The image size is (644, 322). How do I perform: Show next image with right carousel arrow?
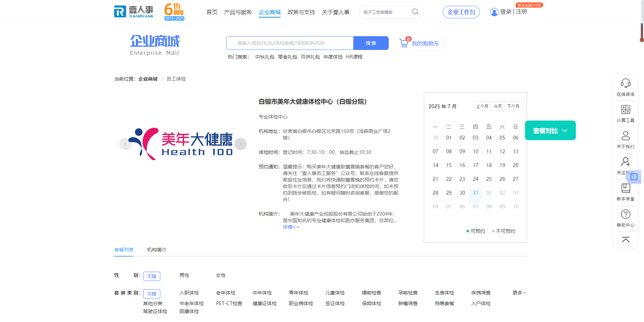tap(241, 144)
